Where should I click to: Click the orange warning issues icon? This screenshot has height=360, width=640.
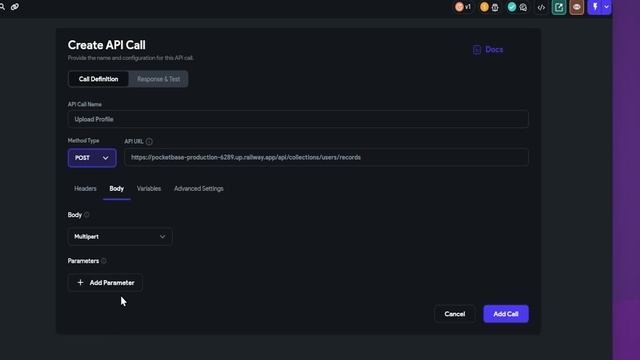(484, 7)
